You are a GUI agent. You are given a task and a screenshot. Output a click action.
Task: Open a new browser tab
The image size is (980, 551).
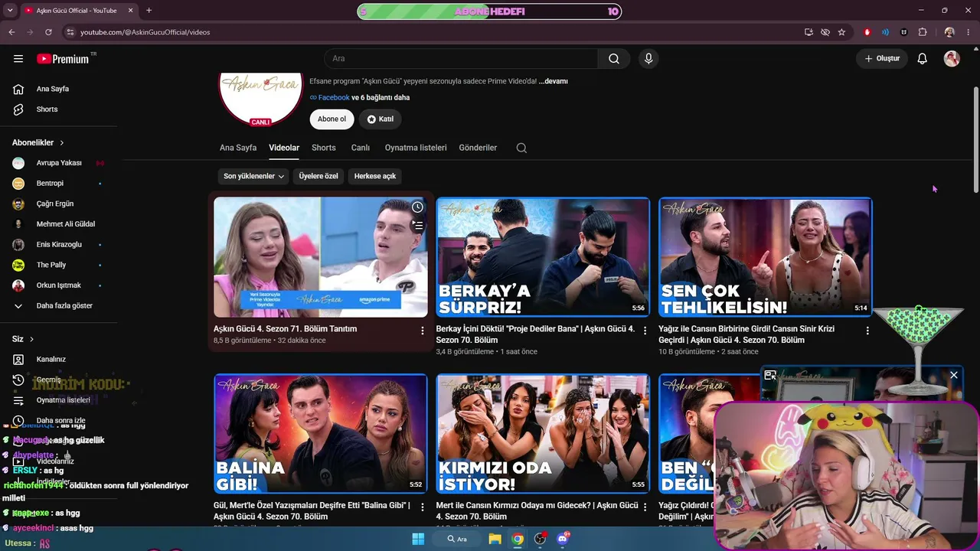click(x=149, y=11)
